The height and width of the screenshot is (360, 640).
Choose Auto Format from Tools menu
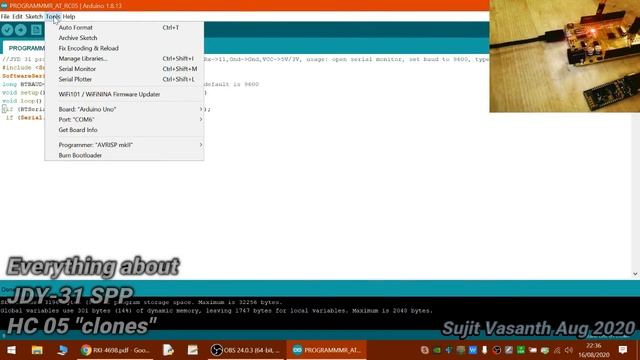pos(124,27)
